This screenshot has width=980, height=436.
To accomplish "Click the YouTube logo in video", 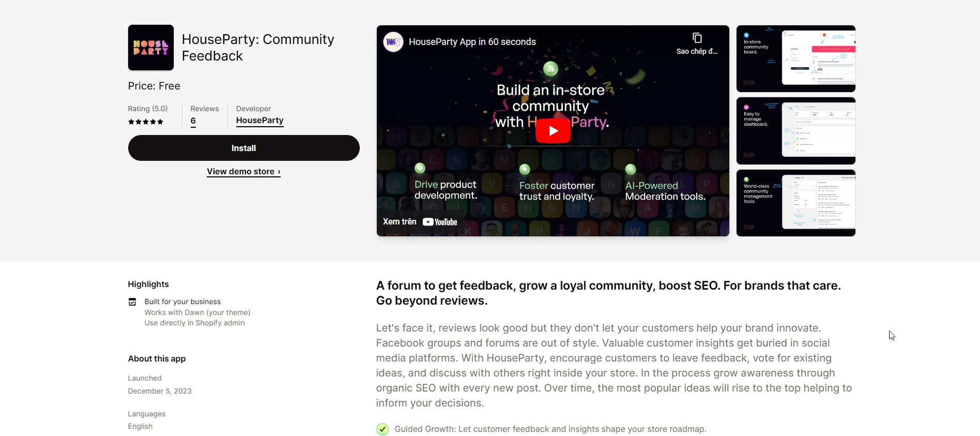I will point(440,222).
